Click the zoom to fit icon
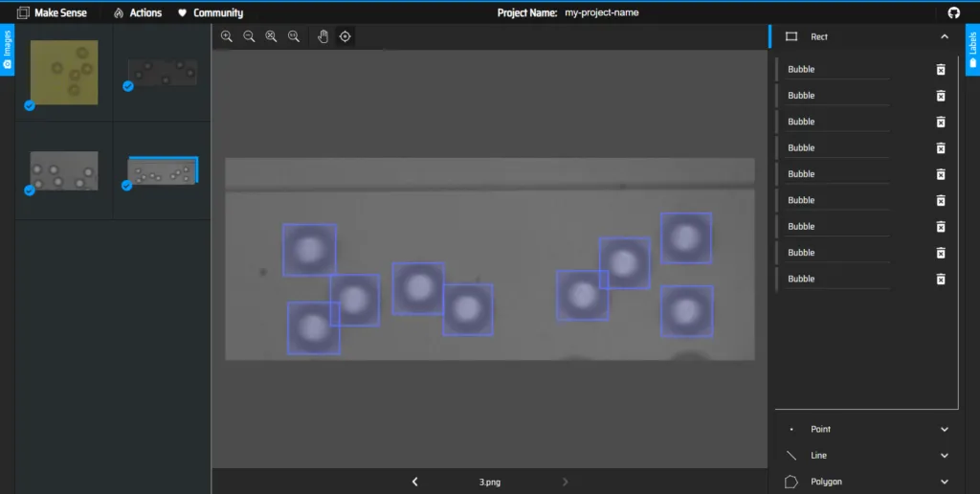980x494 pixels. (x=271, y=36)
